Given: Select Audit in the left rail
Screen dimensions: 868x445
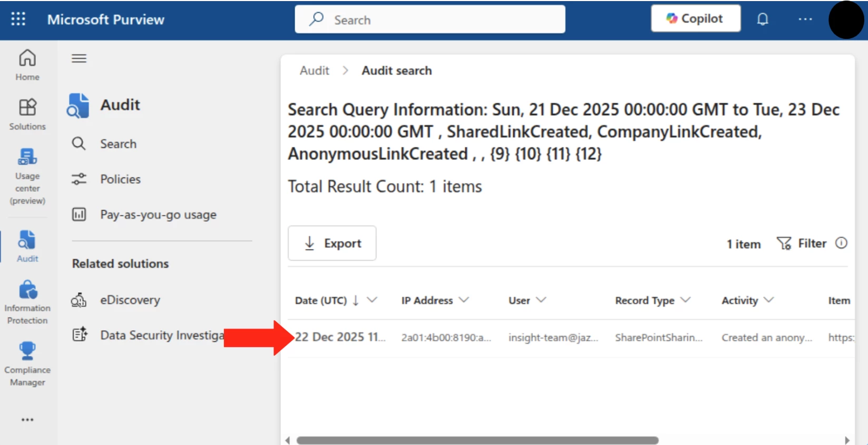Looking at the screenshot, I should click(27, 246).
